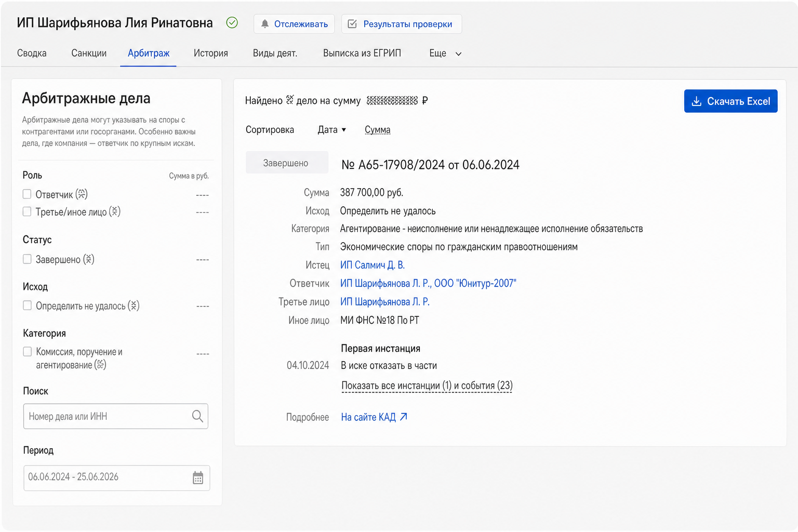Expand the Еще dropdown menu
798x532 pixels.
[445, 54]
